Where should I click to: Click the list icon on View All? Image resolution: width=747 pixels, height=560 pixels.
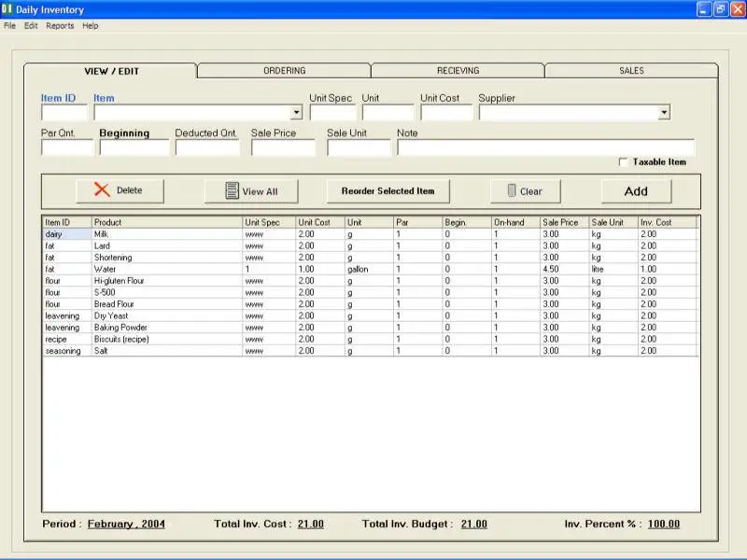pyautogui.click(x=232, y=190)
